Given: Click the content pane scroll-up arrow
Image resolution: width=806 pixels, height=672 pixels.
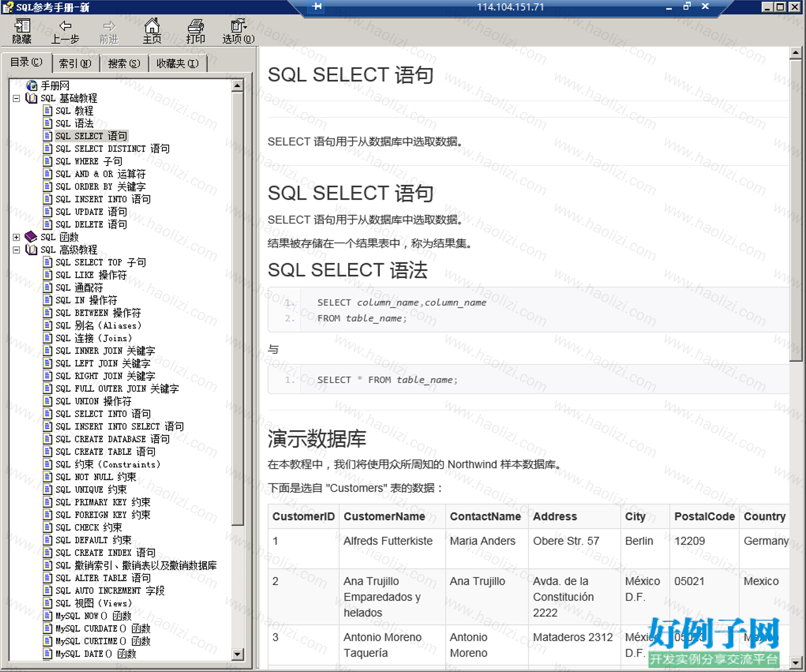Looking at the screenshot, I should pos(796,53).
